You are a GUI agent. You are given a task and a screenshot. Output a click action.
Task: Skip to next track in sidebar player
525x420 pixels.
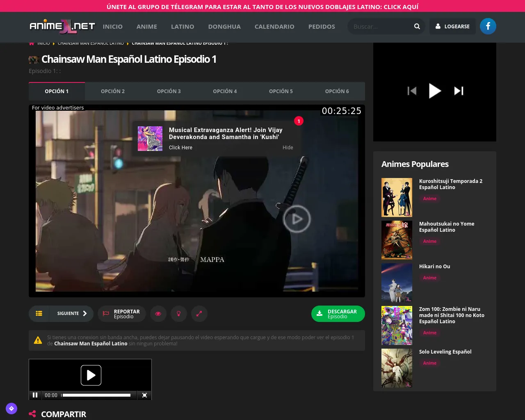point(459,91)
